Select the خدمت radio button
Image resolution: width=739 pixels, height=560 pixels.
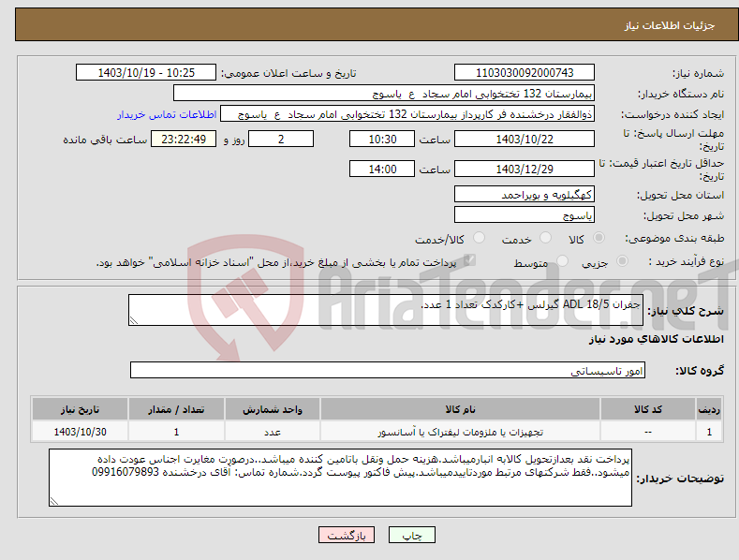[x=545, y=238]
